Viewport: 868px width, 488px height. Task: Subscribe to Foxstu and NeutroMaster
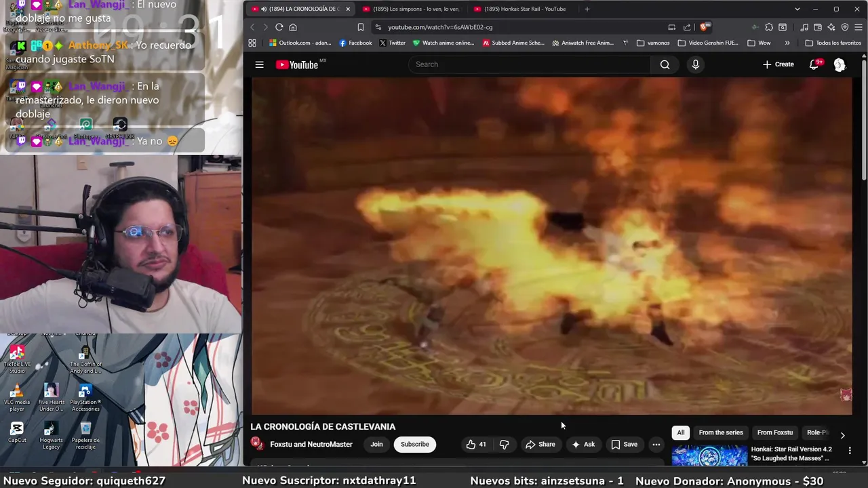[414, 445]
